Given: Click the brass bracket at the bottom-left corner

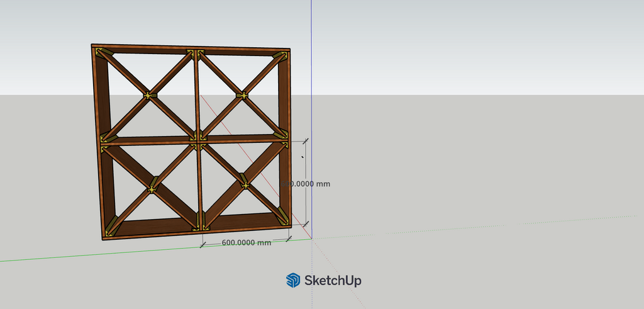Looking at the screenshot, I should point(113,229).
